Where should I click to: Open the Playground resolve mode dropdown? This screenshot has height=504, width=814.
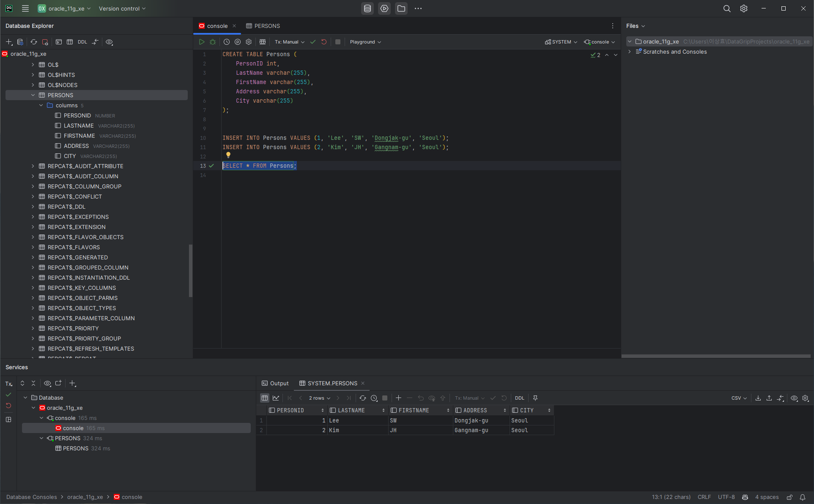click(x=365, y=42)
